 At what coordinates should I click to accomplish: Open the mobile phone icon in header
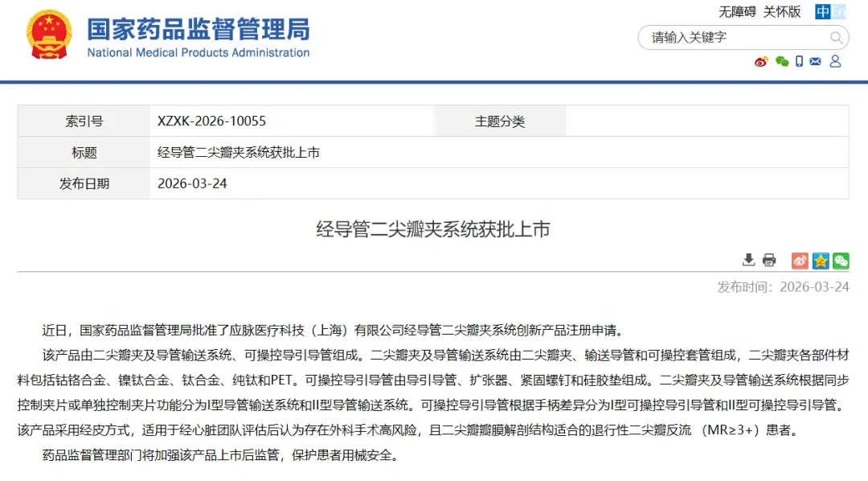pyautogui.click(x=799, y=61)
